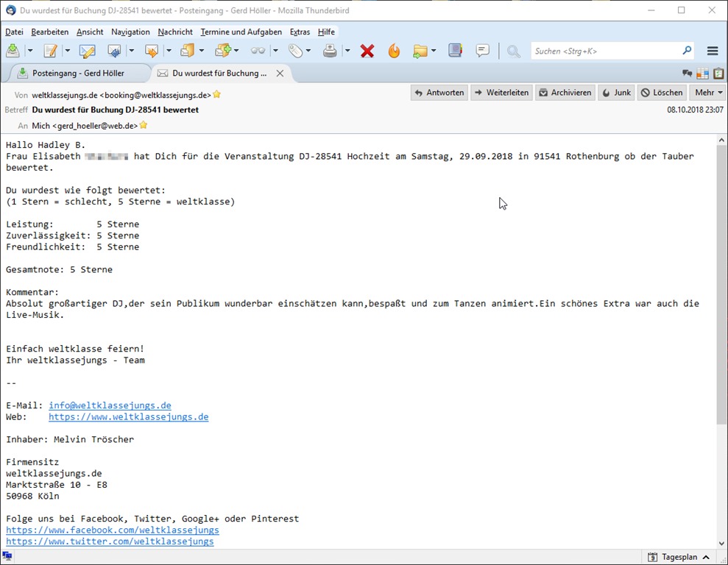Viewport: 728px width, 565px height.
Task: Select the Du wurdest für Buchung tab
Action: click(219, 74)
